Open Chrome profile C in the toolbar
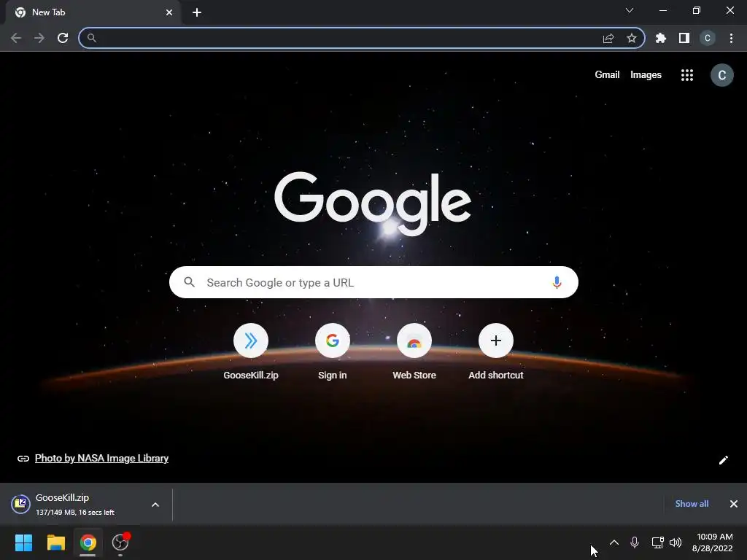Viewport: 747px width, 560px height. 708,38
